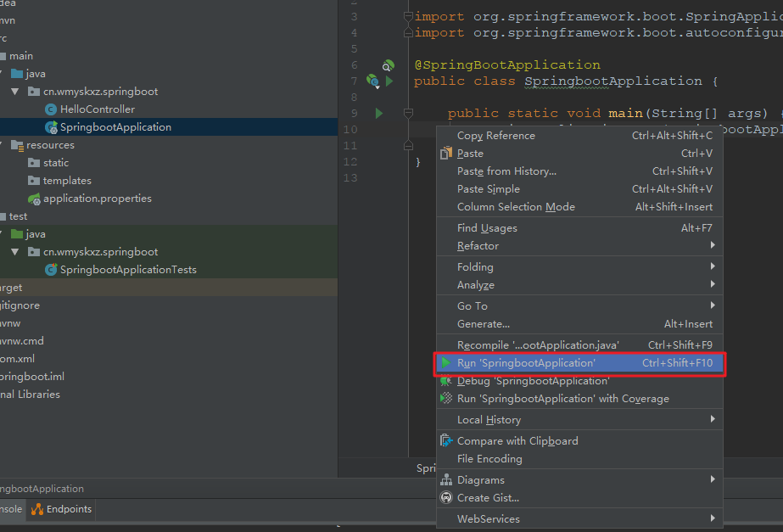Click the Paste clipboard icon in the context menu
The image size is (783, 532).
446,153
